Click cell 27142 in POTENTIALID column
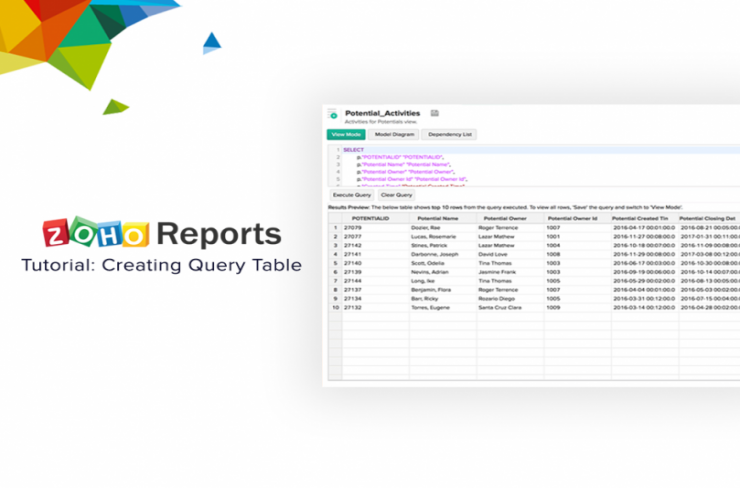This screenshot has width=740, height=488. pyautogui.click(x=376, y=246)
